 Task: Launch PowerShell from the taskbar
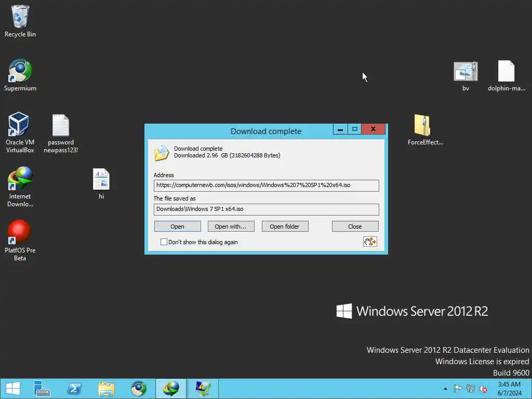tap(74, 389)
